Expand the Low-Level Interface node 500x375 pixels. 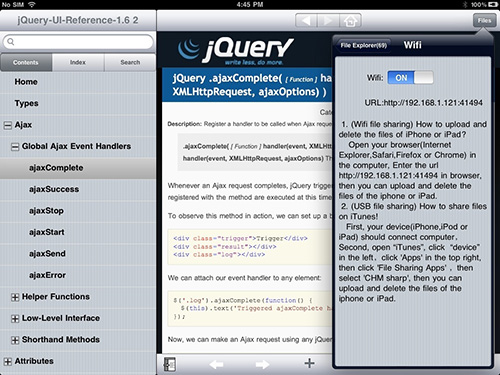pyautogui.click(x=15, y=319)
